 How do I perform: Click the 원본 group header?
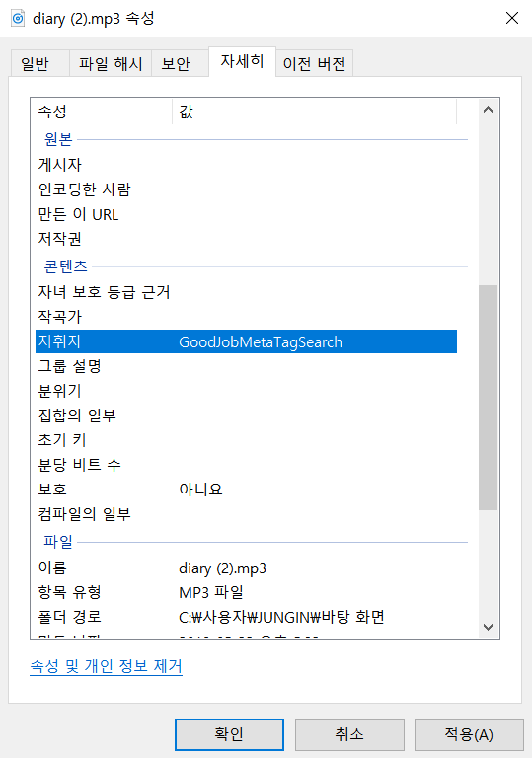(x=58, y=139)
